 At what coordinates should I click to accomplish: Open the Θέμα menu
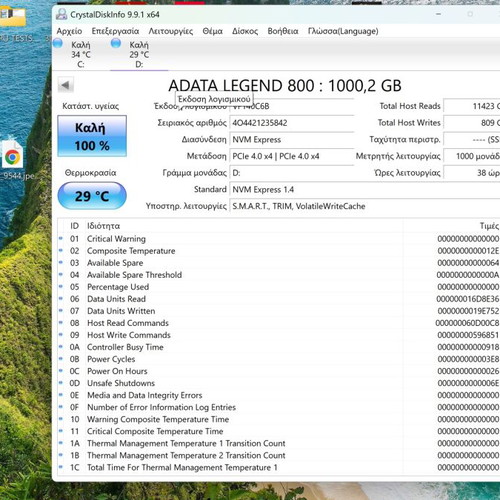213,31
